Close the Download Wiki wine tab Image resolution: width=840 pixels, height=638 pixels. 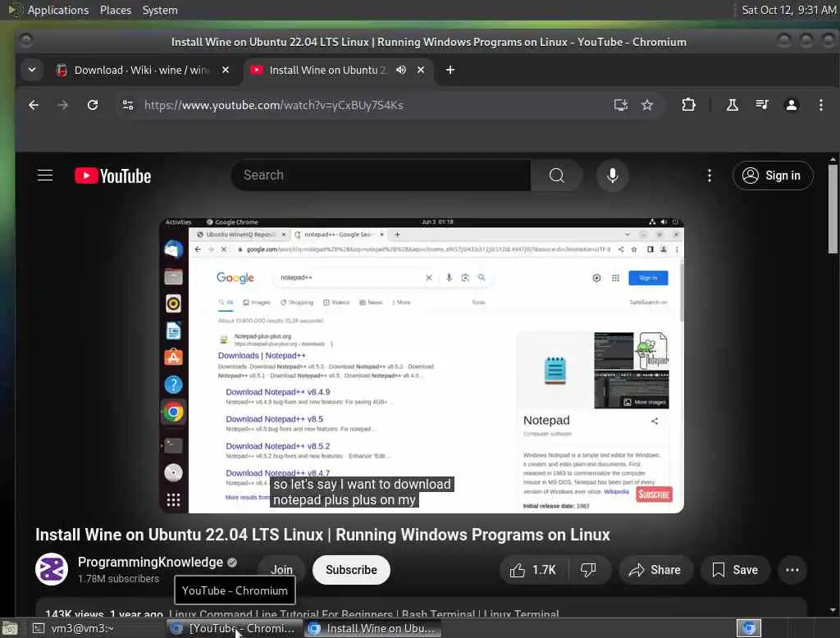pos(226,70)
